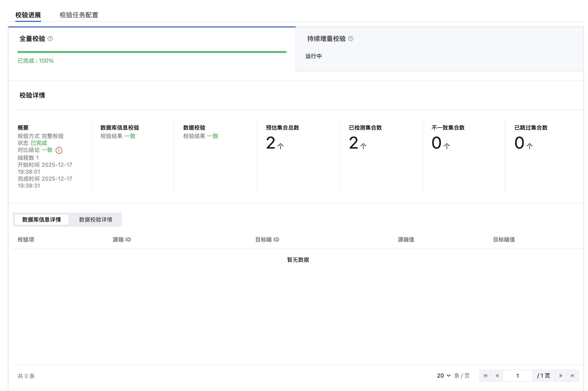Go to next page arrow
This screenshot has height=391, width=588.
[561, 375]
